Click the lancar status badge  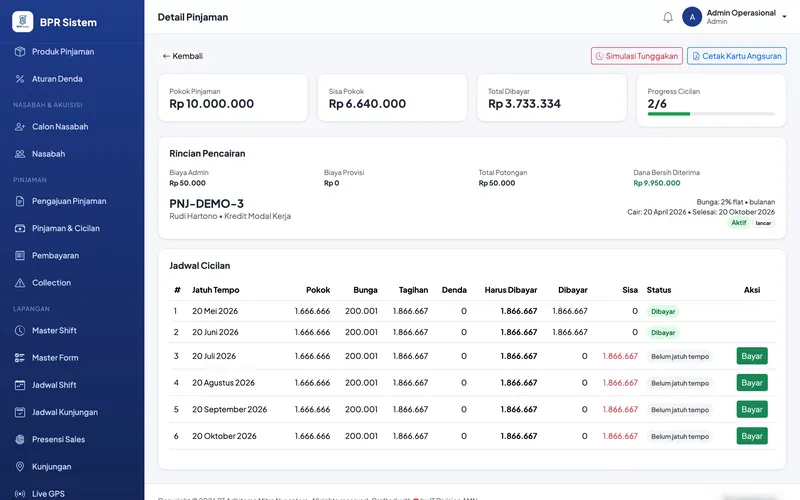click(763, 223)
